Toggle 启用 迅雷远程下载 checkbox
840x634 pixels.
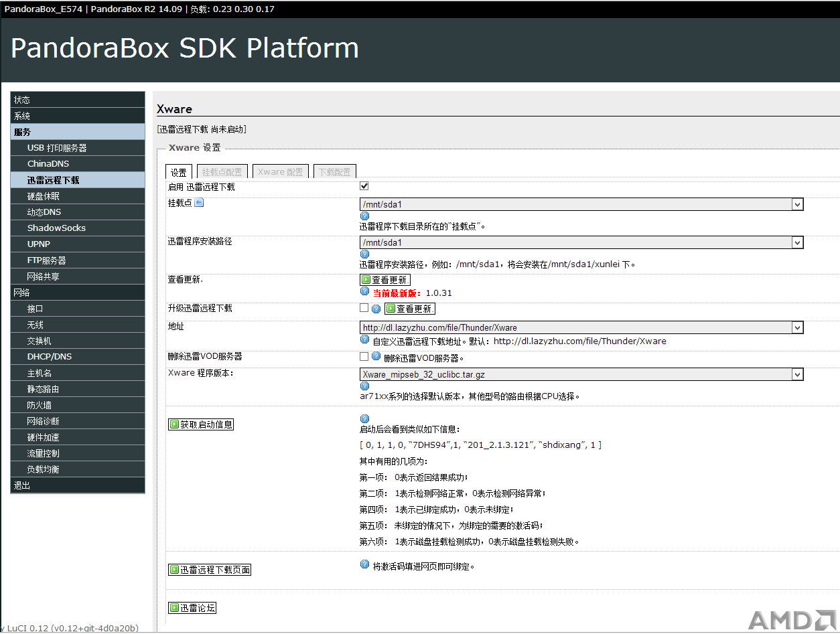pyautogui.click(x=364, y=186)
